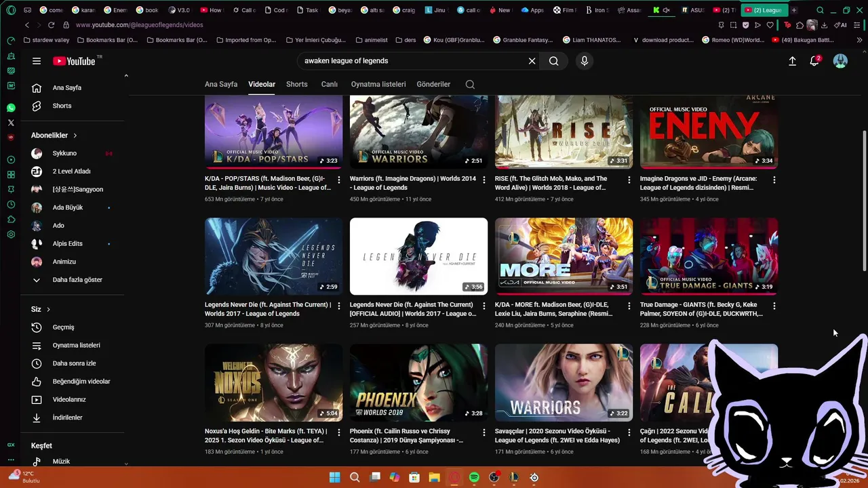Open the Oynatma listeleri tab
This screenshot has width=868, height=488.
click(x=378, y=85)
